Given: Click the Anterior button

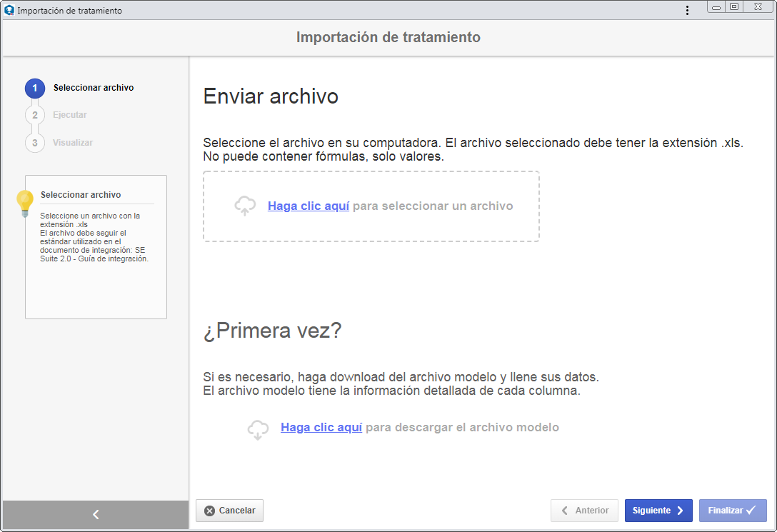Looking at the screenshot, I should pos(584,511).
